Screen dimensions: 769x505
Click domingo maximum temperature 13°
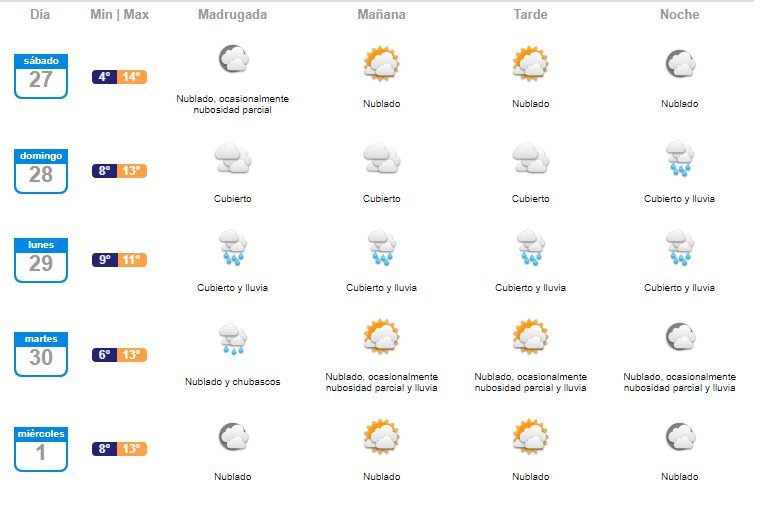pyautogui.click(x=132, y=171)
